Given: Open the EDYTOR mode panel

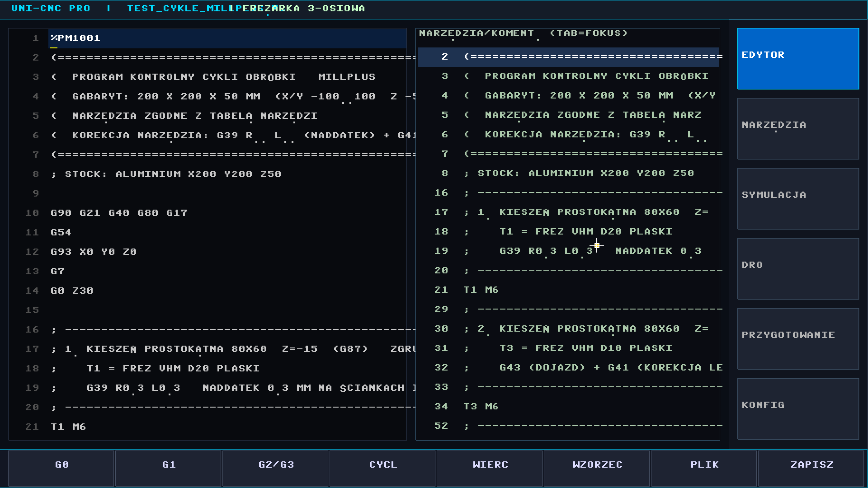Looking at the screenshot, I should pos(798,59).
